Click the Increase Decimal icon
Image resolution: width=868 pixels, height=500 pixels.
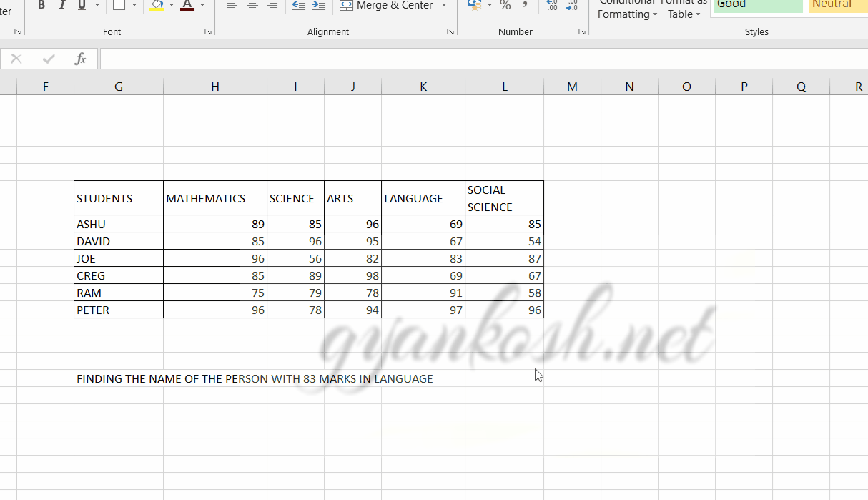pyautogui.click(x=551, y=6)
